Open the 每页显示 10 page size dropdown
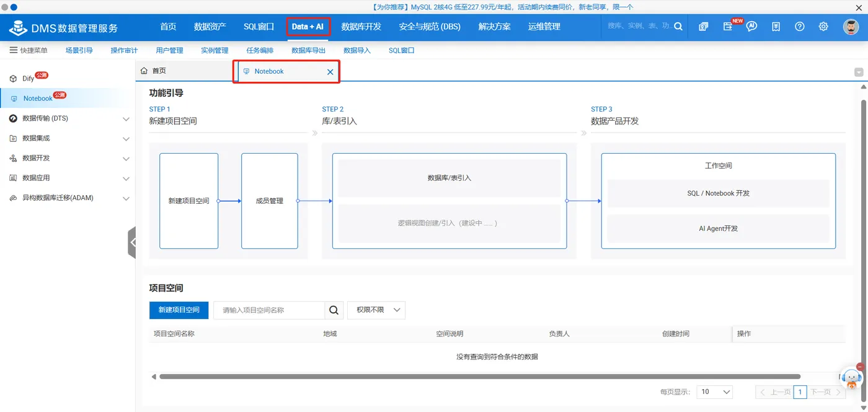The height and width of the screenshot is (412, 868). (x=715, y=392)
